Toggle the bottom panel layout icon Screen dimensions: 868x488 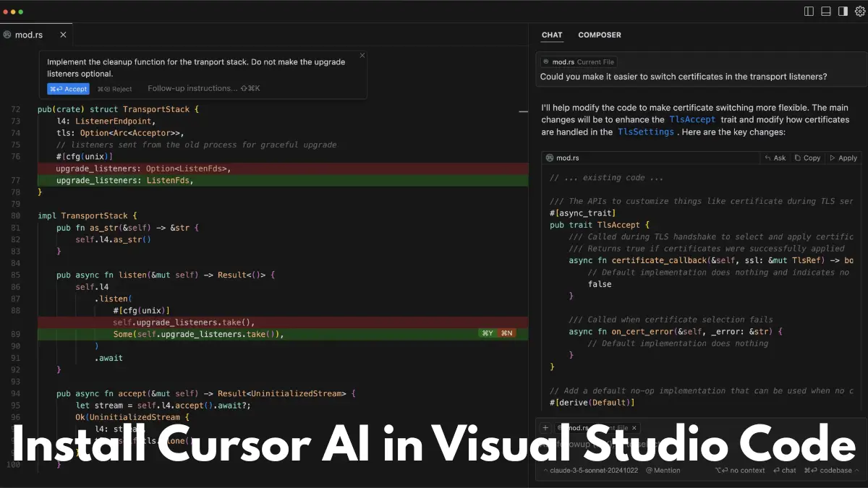click(x=826, y=12)
